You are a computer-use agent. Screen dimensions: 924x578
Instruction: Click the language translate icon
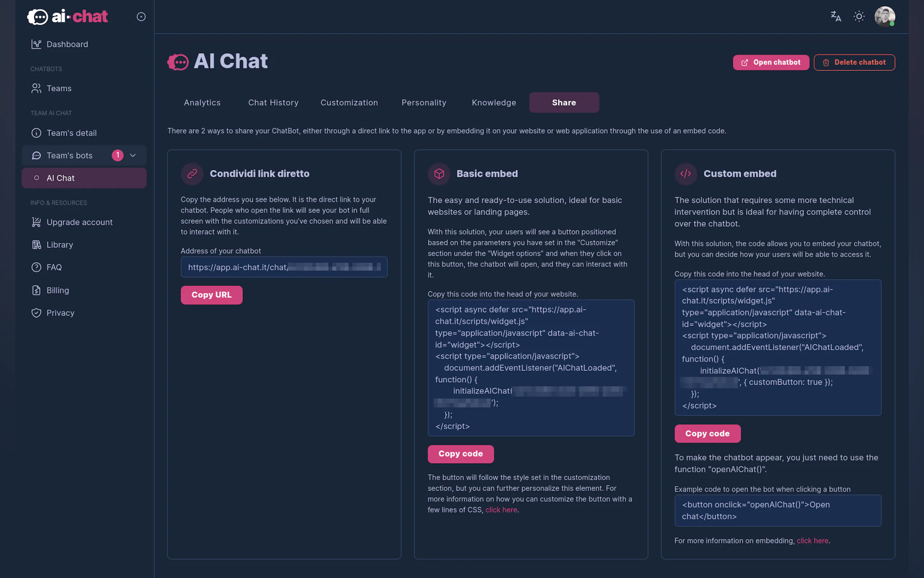(x=835, y=16)
